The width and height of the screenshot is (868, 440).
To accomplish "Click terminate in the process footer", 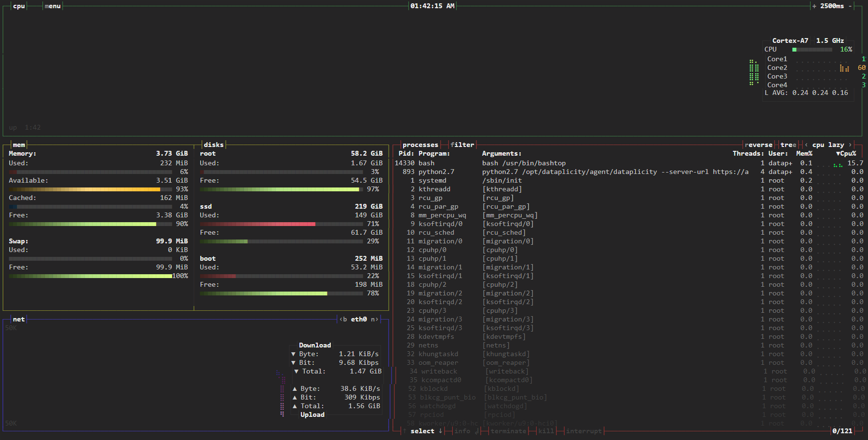I will [x=508, y=431].
